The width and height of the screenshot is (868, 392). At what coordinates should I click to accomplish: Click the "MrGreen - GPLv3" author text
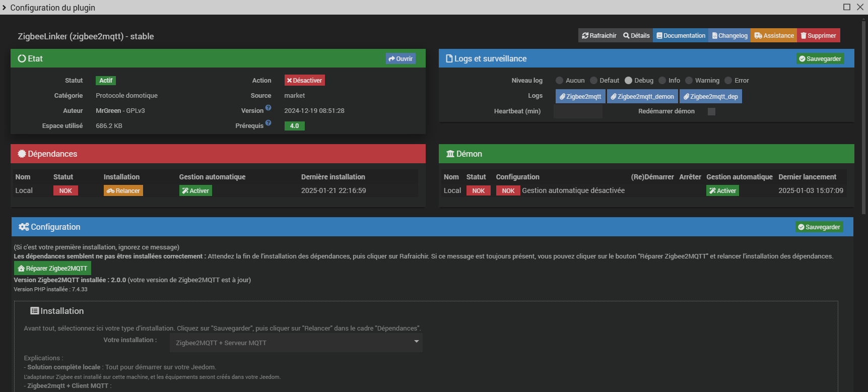tap(120, 110)
